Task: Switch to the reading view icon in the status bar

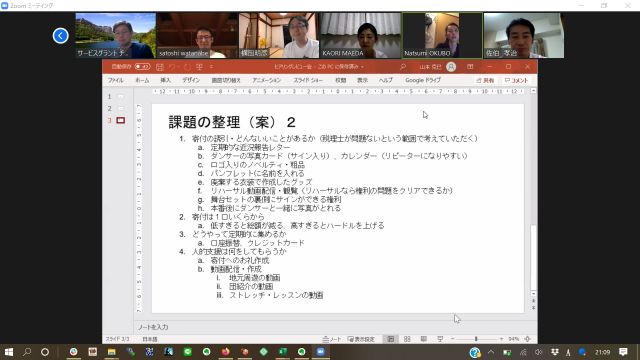Action: (424, 339)
